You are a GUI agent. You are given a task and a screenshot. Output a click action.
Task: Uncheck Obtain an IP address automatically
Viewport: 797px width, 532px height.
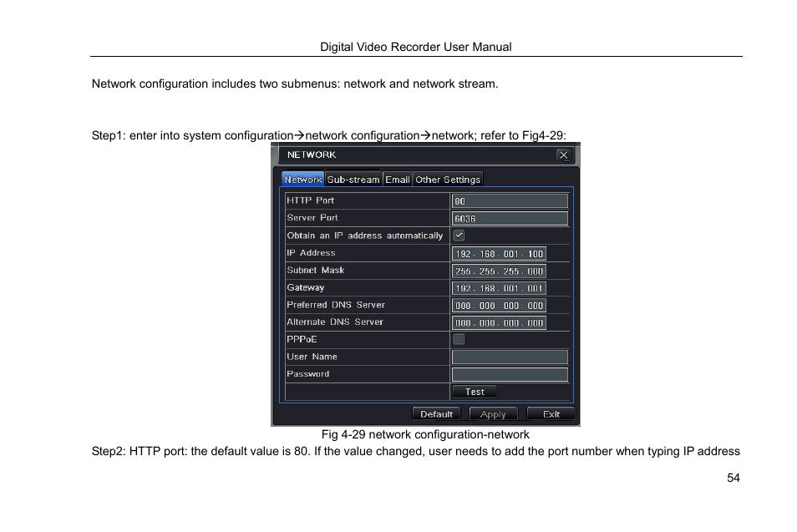point(459,236)
